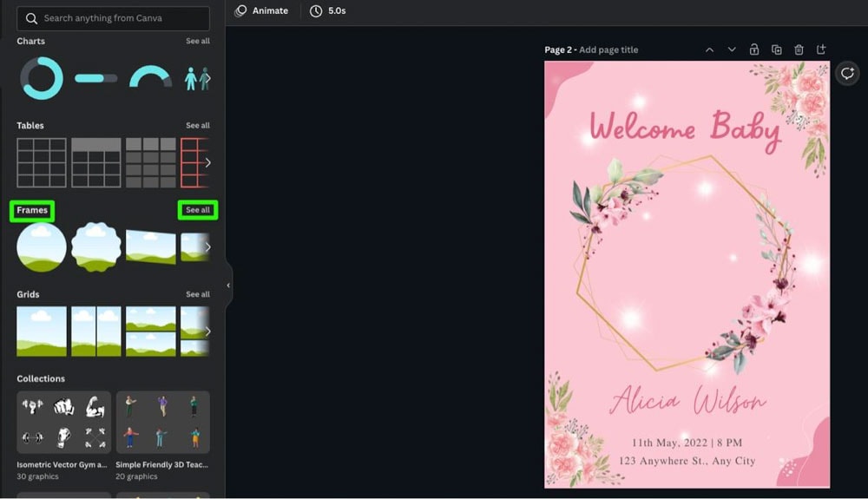Show more frame options with arrow
The height and width of the screenshot is (499, 868).
(x=207, y=247)
